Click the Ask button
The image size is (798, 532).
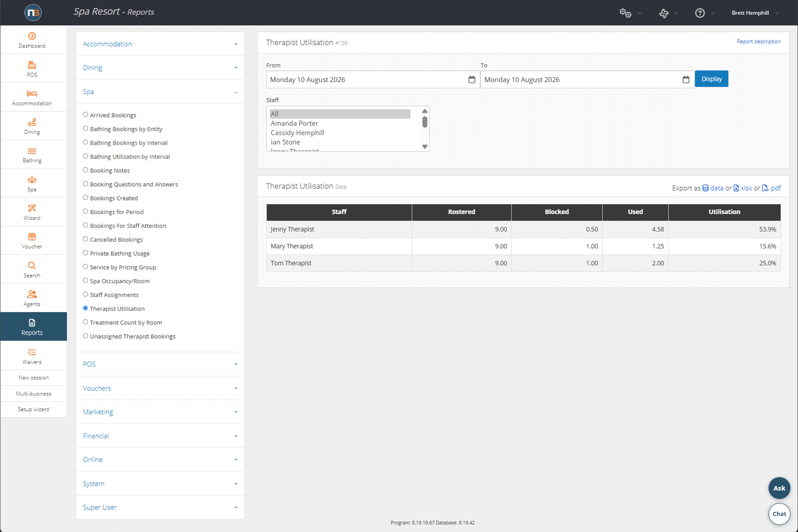779,488
